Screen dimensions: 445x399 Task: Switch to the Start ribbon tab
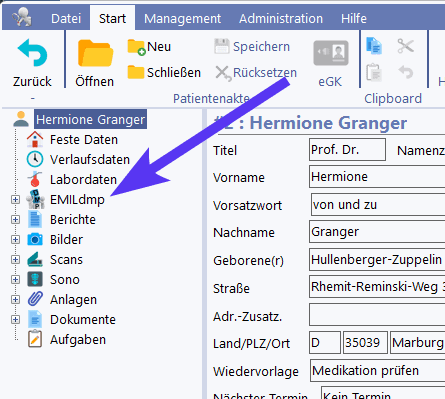pyautogui.click(x=112, y=18)
